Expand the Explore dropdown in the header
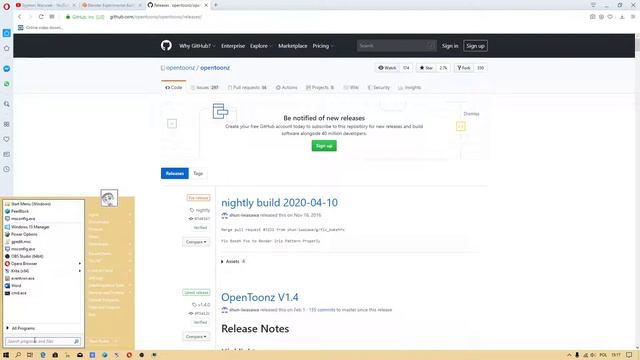The image size is (640, 360). coord(261,46)
